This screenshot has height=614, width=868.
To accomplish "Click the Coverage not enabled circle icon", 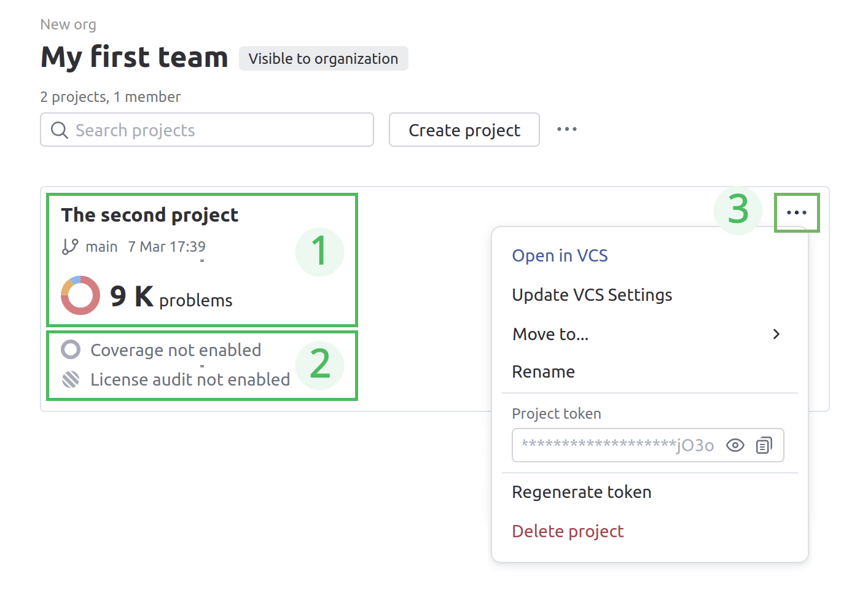I will (x=71, y=349).
